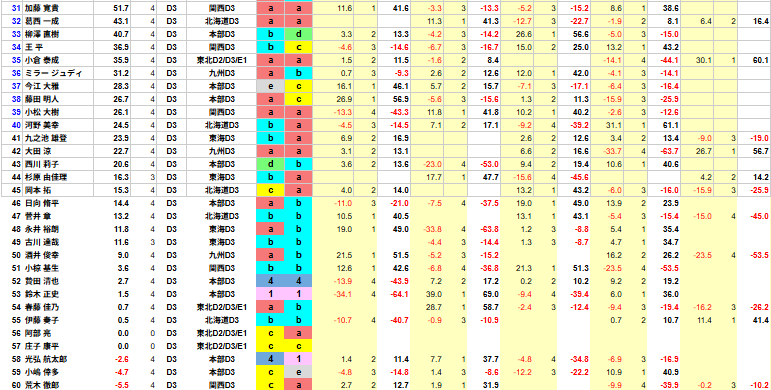
Task: Click the blue '4' cell in row 58
Action: [x=270, y=359]
